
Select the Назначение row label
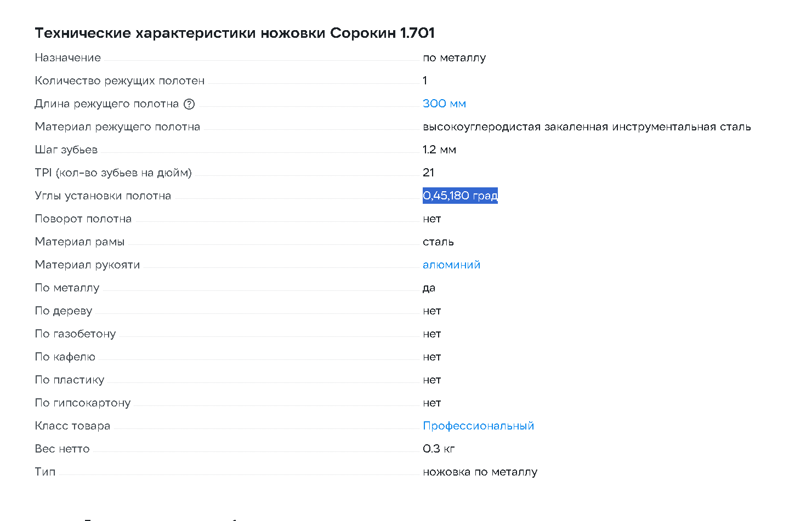click(x=68, y=58)
